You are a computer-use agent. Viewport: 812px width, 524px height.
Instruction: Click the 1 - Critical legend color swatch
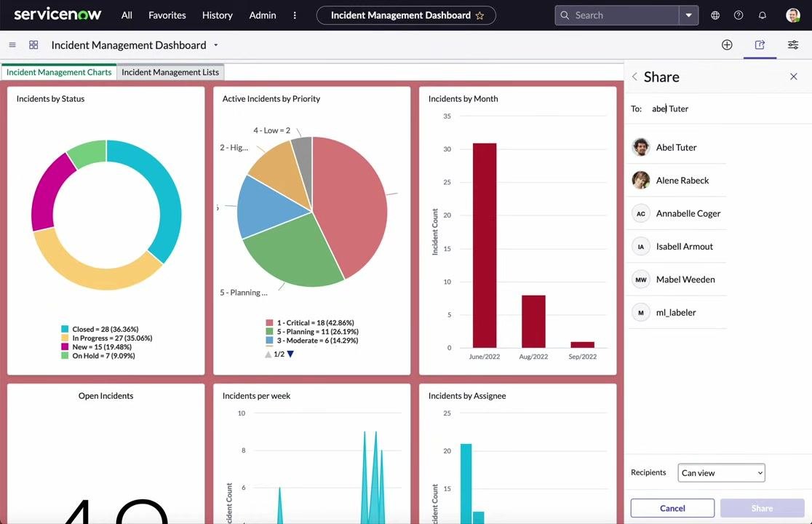(x=269, y=322)
